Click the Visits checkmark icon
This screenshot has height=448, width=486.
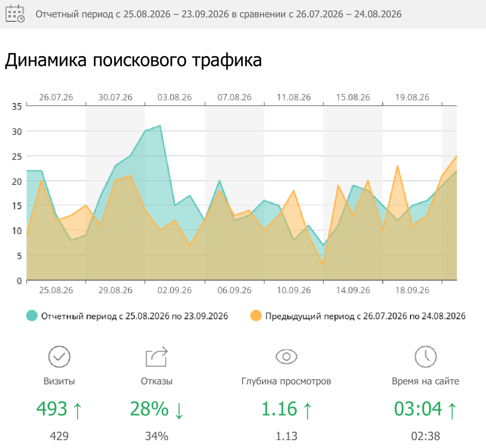point(59,356)
